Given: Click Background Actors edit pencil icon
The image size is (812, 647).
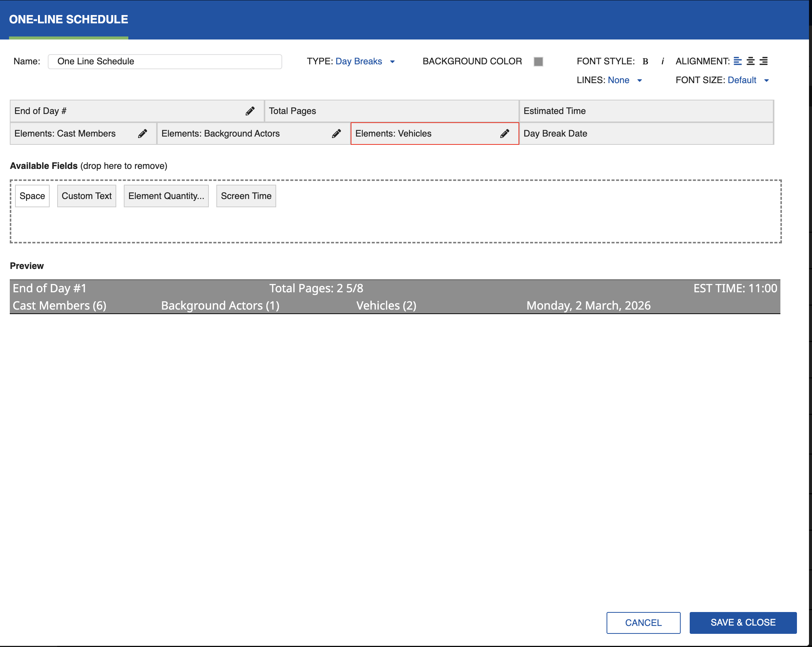Looking at the screenshot, I should pyautogui.click(x=336, y=134).
